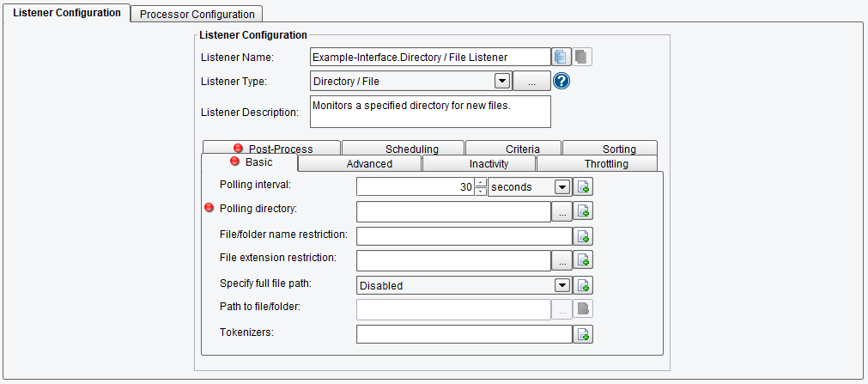Image resolution: width=868 pixels, height=384 pixels.
Task: Click browse button next to Polling directory
Action: click(x=561, y=211)
